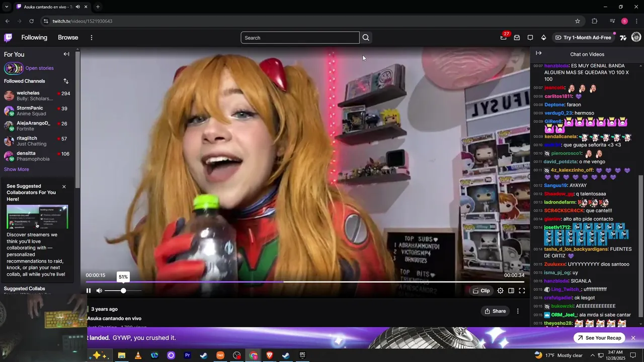Open densitta channel
This screenshot has height=362, width=644.
coord(37,156)
